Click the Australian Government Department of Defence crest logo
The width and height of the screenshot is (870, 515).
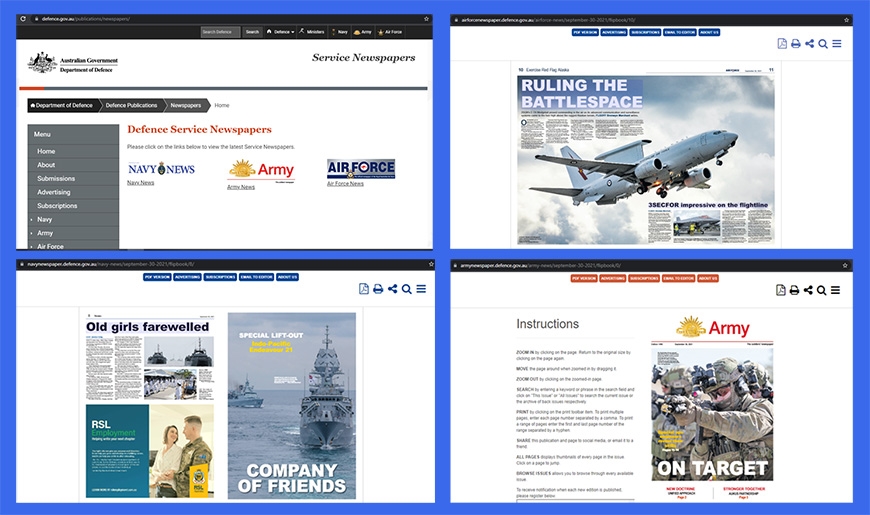point(73,63)
